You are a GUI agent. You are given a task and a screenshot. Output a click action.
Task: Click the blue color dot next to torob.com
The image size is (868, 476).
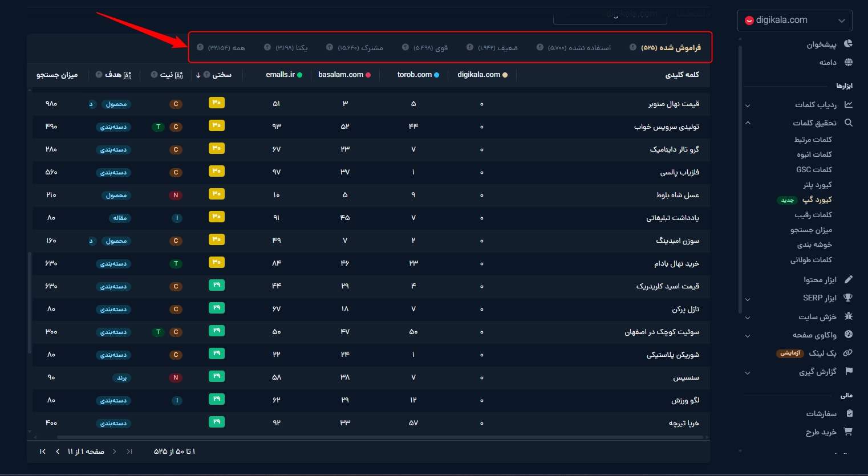click(x=436, y=75)
